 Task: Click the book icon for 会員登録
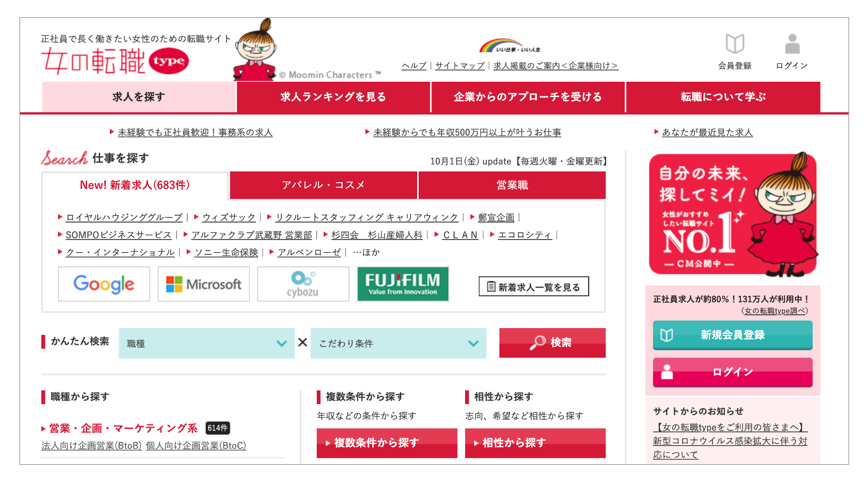[x=734, y=44]
